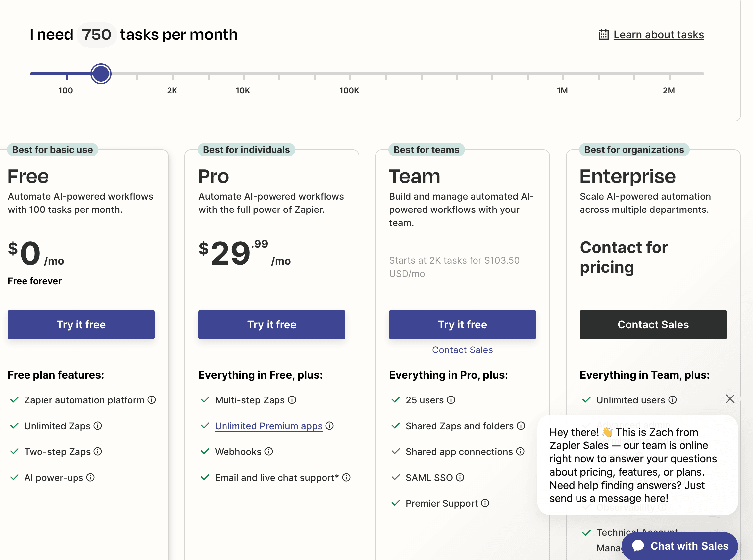
Task: Click the 750 tasks value field
Action: point(97,34)
